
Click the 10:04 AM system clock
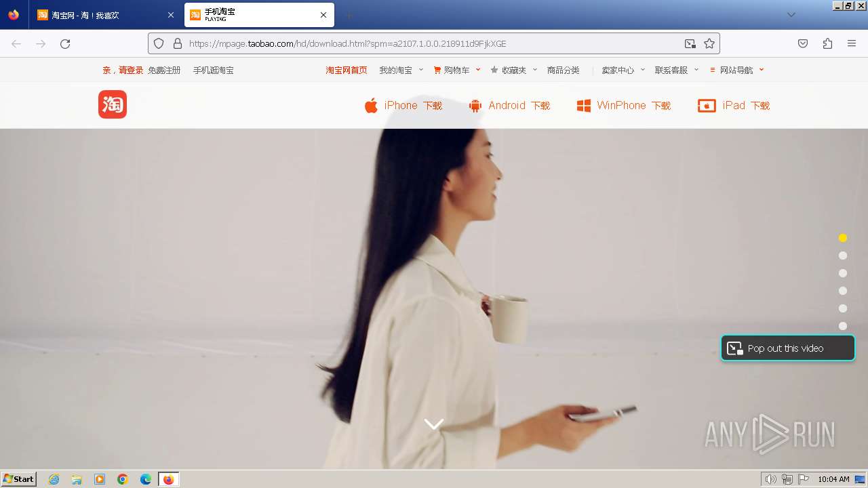tap(833, 479)
